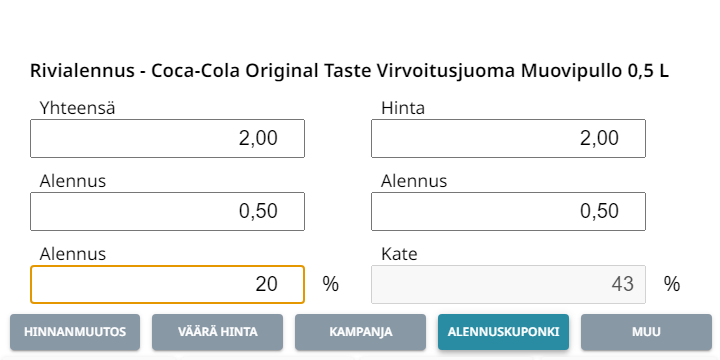
Task: Click into the Hinta price field
Action: click(508, 138)
